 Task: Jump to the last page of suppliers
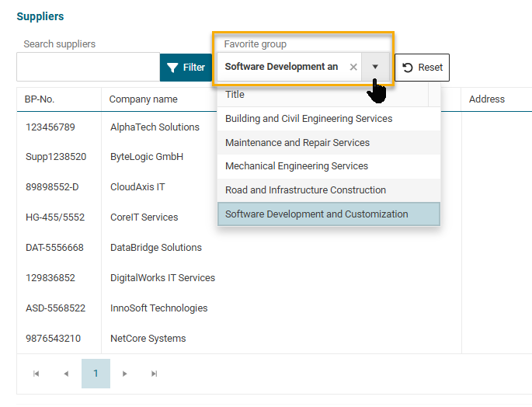[x=155, y=374]
